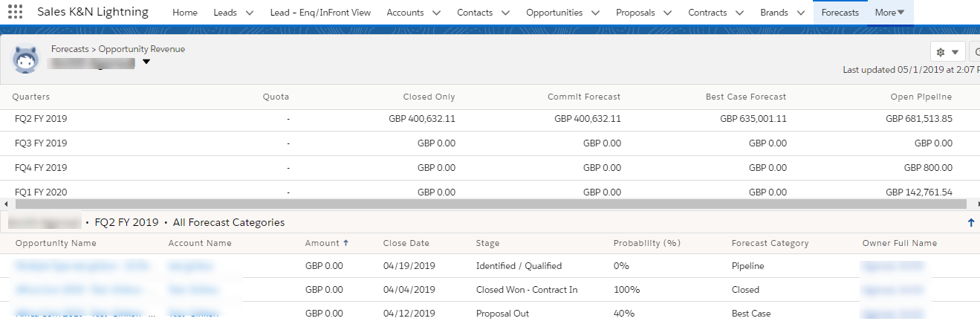Open the Proposals tab

(635, 13)
